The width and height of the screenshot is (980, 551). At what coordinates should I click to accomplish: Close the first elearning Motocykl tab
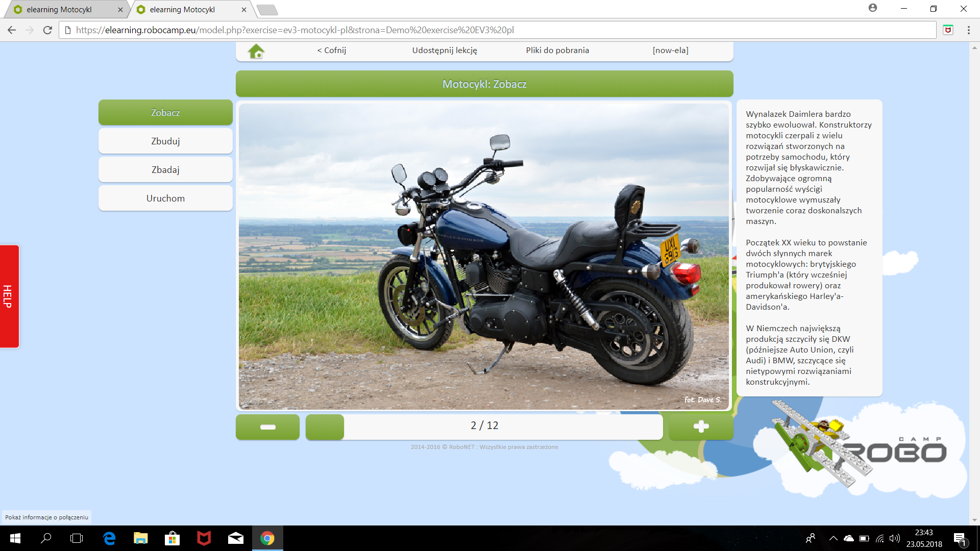pyautogui.click(x=120, y=9)
